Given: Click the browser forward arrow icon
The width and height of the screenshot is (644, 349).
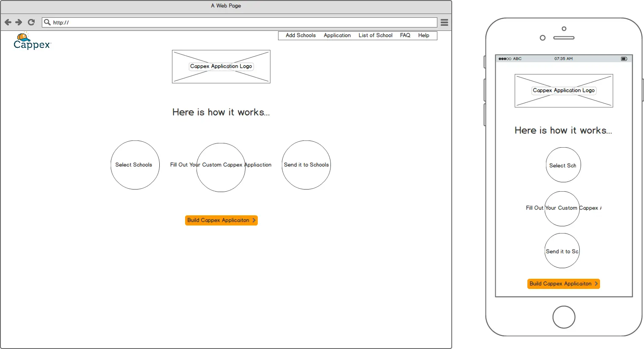Looking at the screenshot, I should (19, 22).
